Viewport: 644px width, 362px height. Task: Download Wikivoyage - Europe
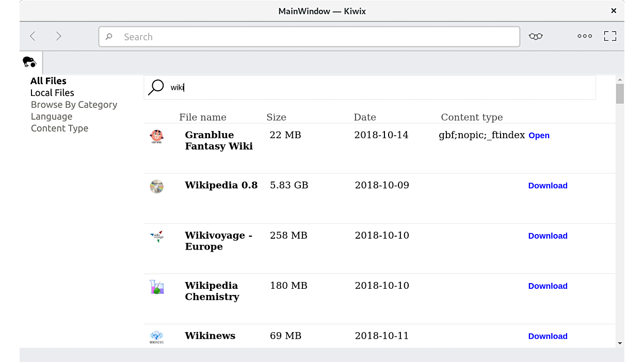(x=548, y=236)
